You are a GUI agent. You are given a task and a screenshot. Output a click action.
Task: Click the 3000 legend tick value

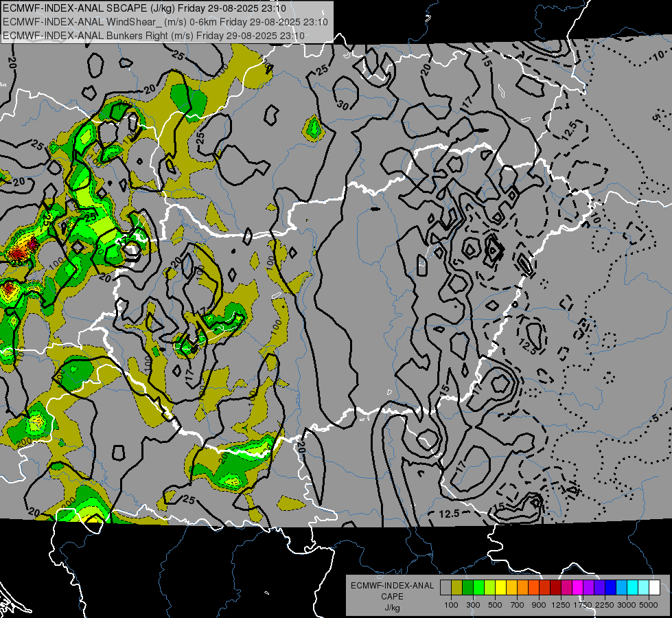(627, 605)
